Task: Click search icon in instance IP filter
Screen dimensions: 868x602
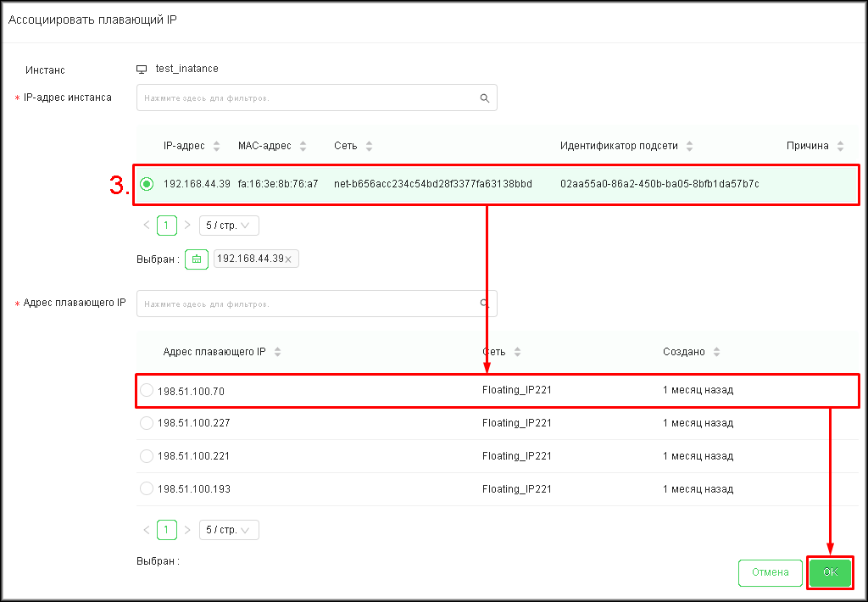Action: pos(485,98)
